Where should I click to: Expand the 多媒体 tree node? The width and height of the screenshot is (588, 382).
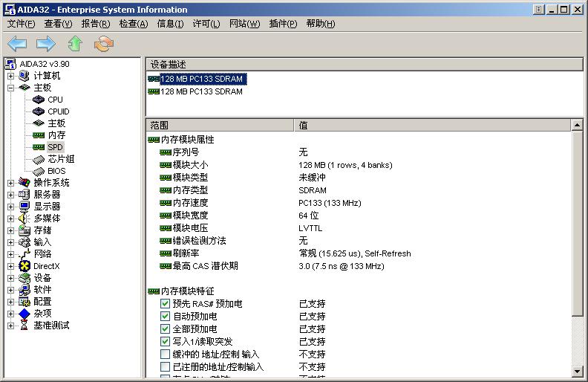point(10,218)
